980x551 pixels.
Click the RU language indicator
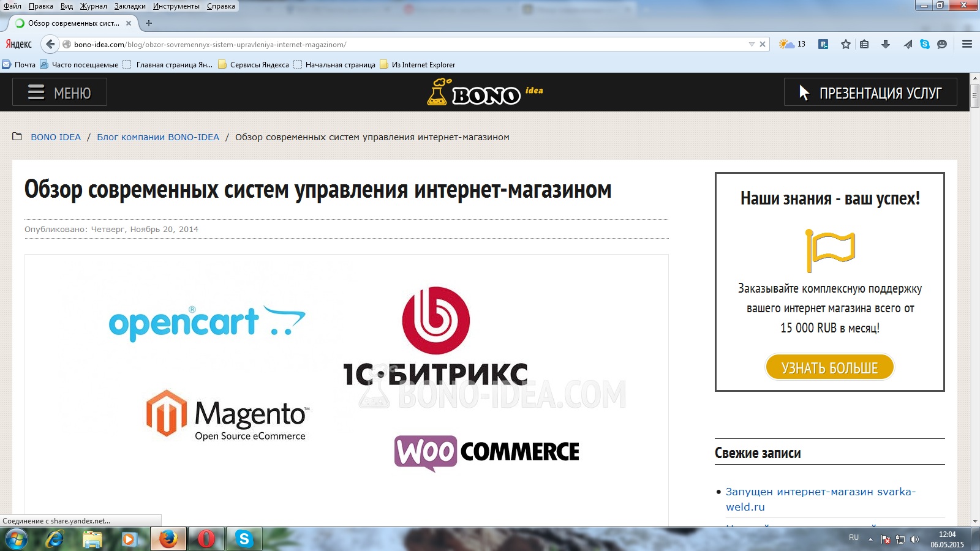(x=854, y=538)
